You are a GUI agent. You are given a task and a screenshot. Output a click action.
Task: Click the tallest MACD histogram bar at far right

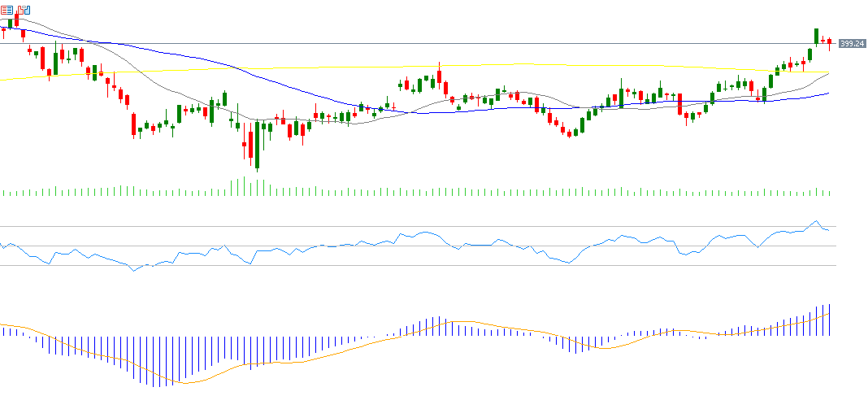coord(829,320)
